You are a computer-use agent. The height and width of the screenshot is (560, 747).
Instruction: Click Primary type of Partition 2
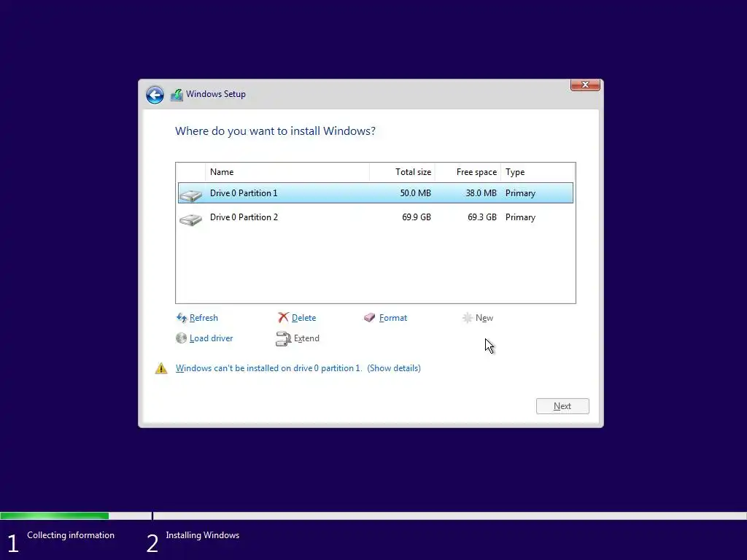tap(520, 217)
